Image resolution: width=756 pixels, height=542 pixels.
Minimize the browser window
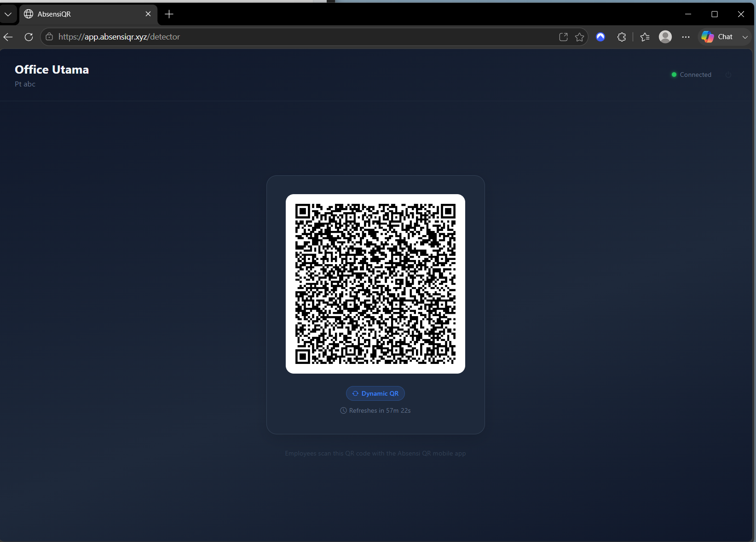(x=688, y=14)
